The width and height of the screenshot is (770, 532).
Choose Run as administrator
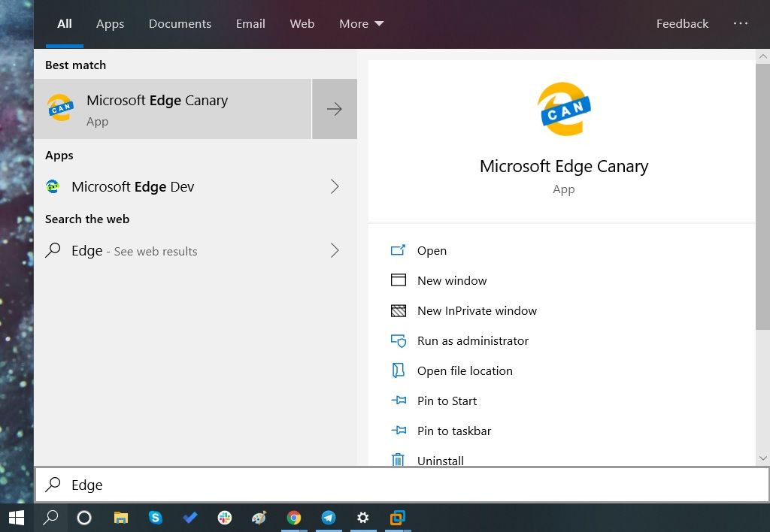coord(473,341)
